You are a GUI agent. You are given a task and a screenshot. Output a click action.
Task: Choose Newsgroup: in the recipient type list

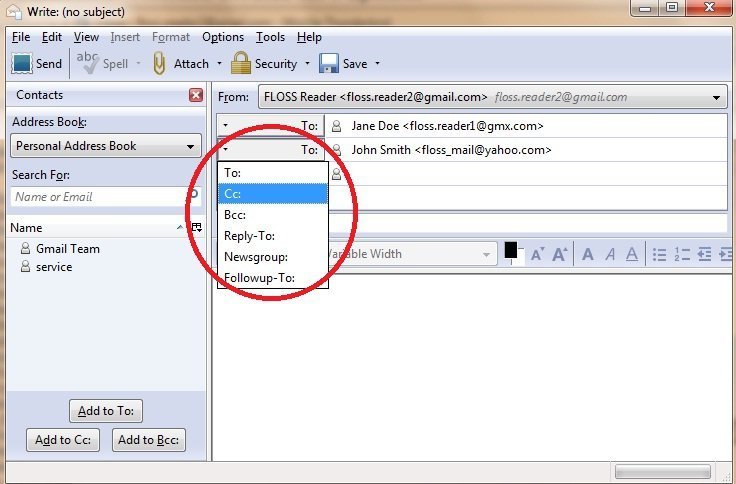(273, 257)
